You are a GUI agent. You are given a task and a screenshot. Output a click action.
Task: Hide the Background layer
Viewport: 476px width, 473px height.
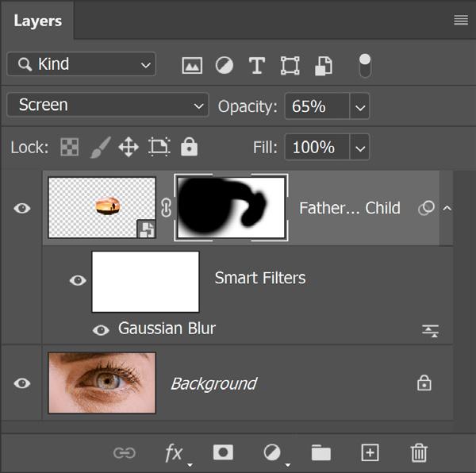[22, 383]
